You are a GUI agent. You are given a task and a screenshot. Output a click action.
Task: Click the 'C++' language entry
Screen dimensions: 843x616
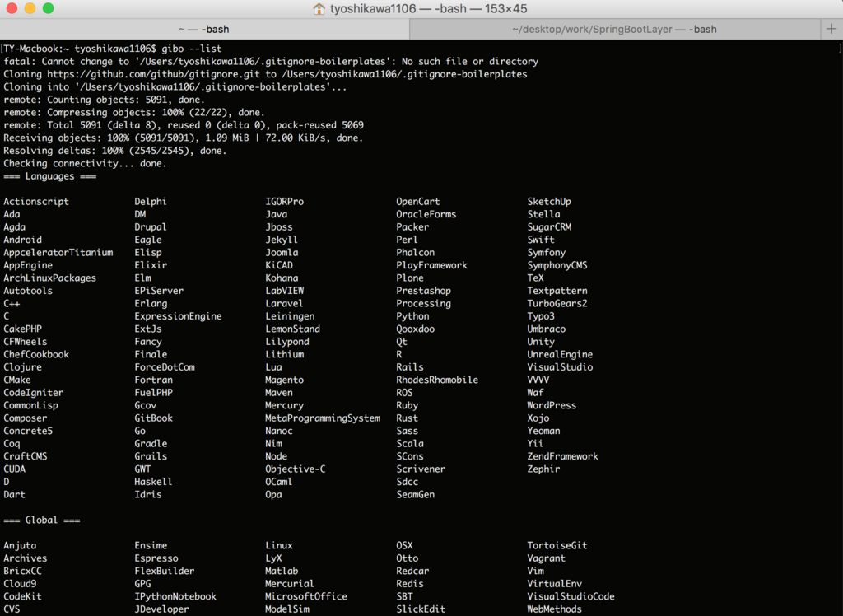(12, 303)
